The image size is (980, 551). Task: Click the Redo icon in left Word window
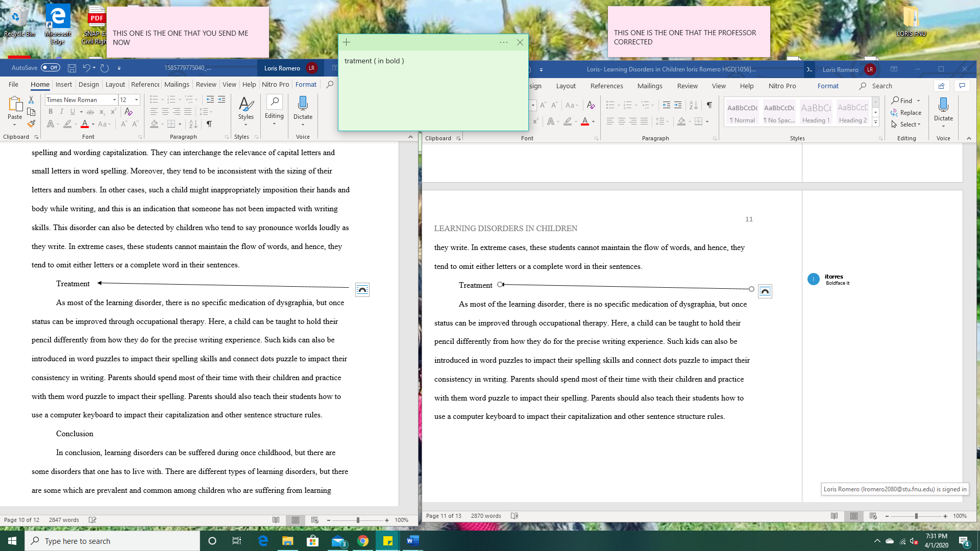105,68
